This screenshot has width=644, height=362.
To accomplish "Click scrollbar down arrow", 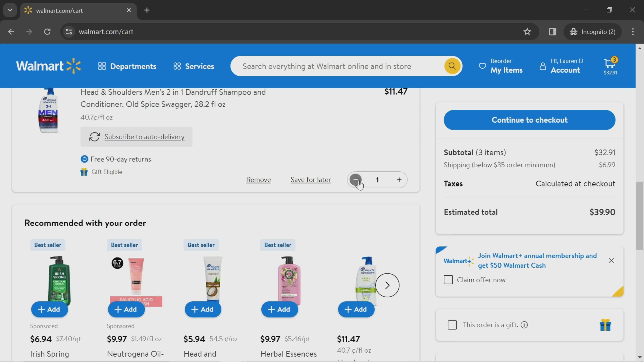I will pos(639,357).
